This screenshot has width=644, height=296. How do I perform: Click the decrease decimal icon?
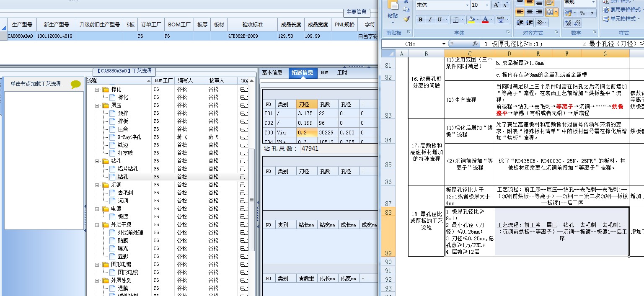(x=578, y=23)
